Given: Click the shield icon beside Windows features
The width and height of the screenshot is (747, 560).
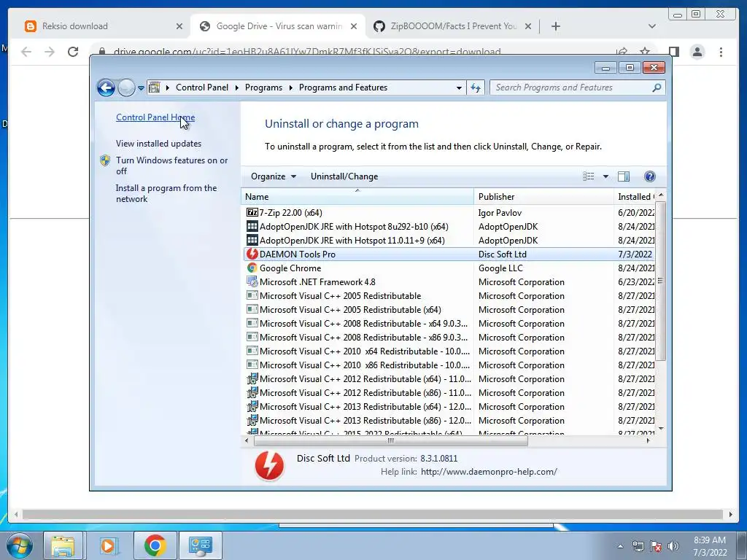Looking at the screenshot, I should (x=105, y=160).
